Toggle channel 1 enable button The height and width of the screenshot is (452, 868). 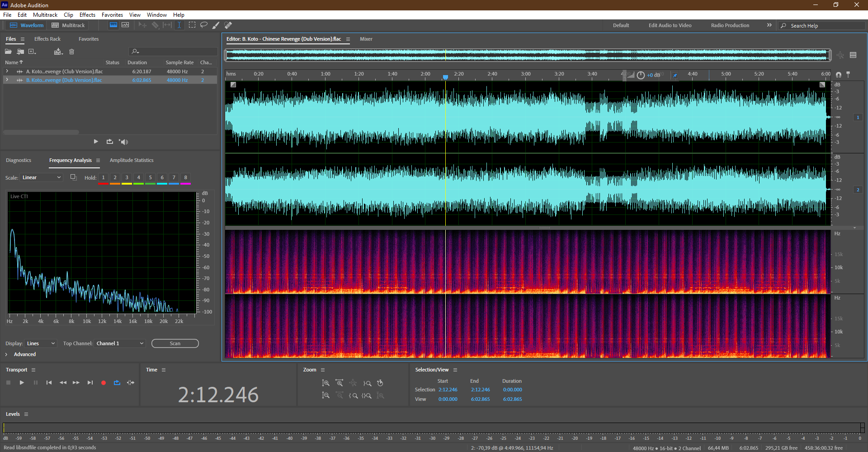tap(858, 118)
